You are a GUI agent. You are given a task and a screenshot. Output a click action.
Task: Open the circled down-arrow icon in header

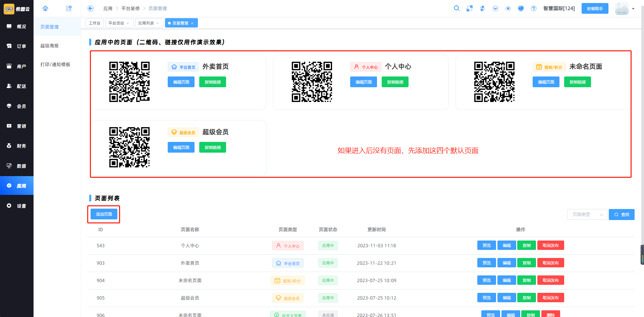click(x=495, y=8)
